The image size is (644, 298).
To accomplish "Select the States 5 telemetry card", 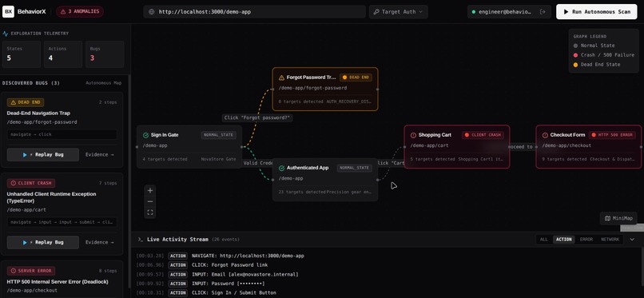I will [x=22, y=54].
